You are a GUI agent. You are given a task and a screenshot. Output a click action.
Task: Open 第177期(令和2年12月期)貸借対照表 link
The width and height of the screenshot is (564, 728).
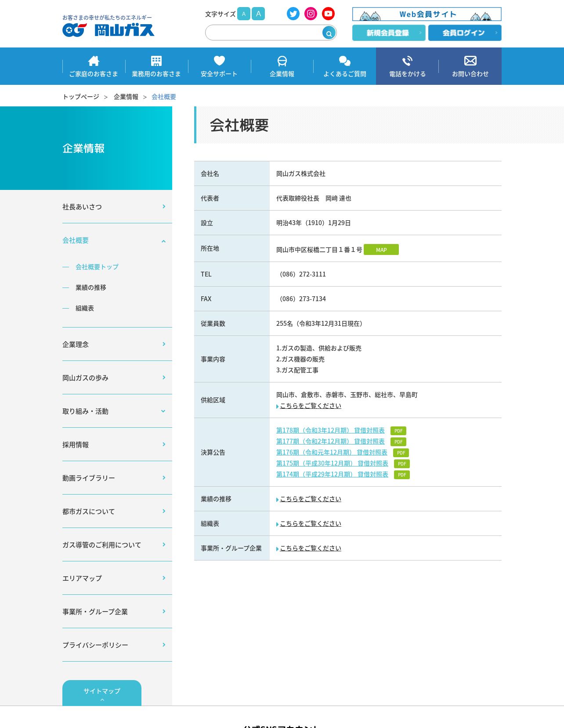[x=330, y=441]
